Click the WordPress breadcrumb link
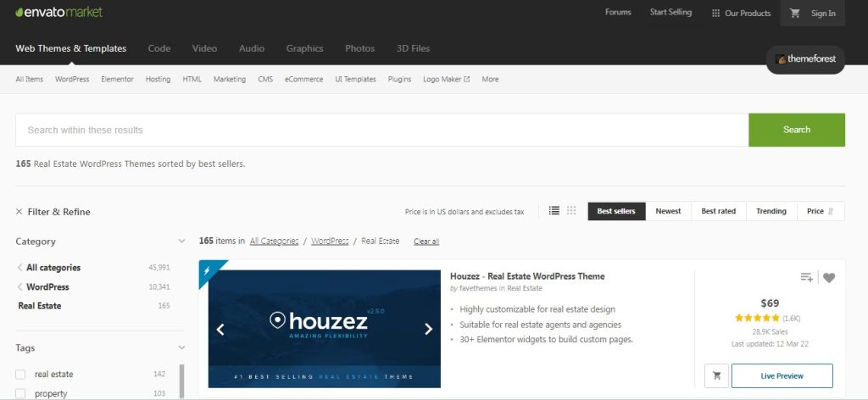This screenshot has height=400, width=868. pos(330,242)
